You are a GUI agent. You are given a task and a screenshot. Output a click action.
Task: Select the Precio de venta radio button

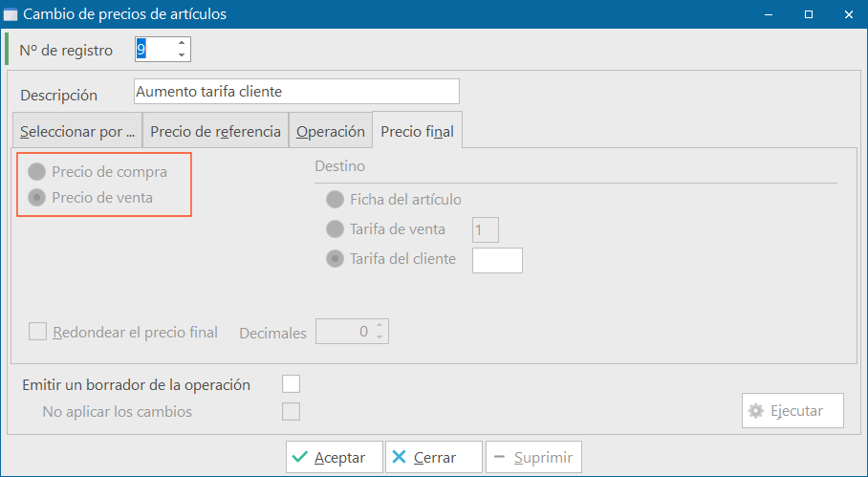pos(37,198)
